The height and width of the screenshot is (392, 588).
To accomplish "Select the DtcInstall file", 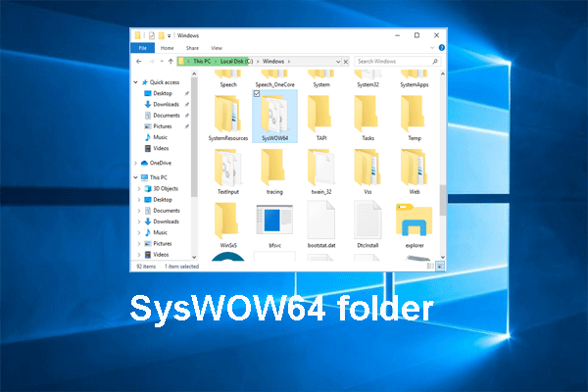I will [x=367, y=225].
